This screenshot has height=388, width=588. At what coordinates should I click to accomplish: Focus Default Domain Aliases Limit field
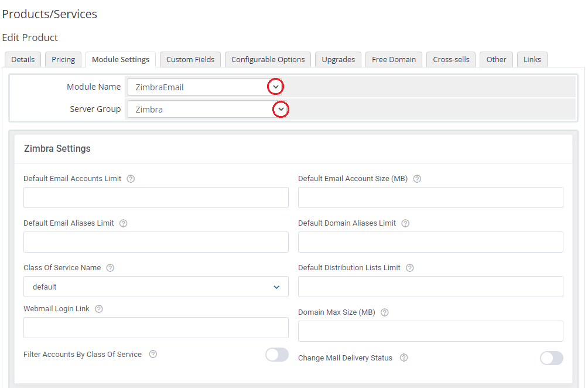click(430, 242)
